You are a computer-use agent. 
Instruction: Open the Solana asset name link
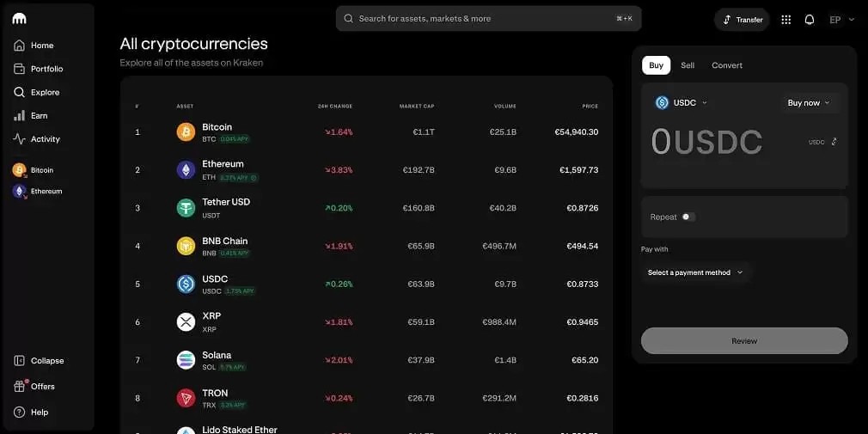[x=217, y=355]
